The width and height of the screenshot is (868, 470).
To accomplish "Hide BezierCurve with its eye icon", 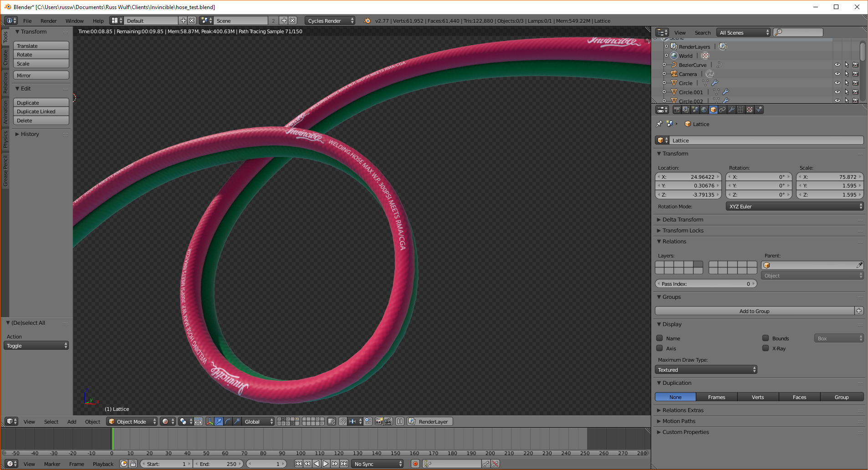I will 837,65.
